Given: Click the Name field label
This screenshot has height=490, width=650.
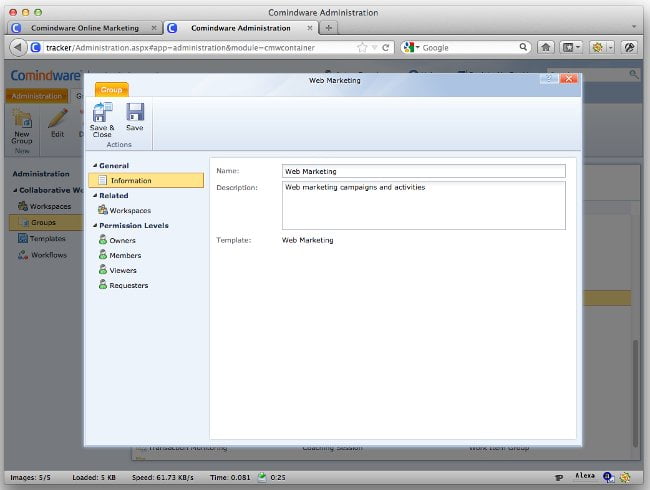Looking at the screenshot, I should click(x=228, y=171).
